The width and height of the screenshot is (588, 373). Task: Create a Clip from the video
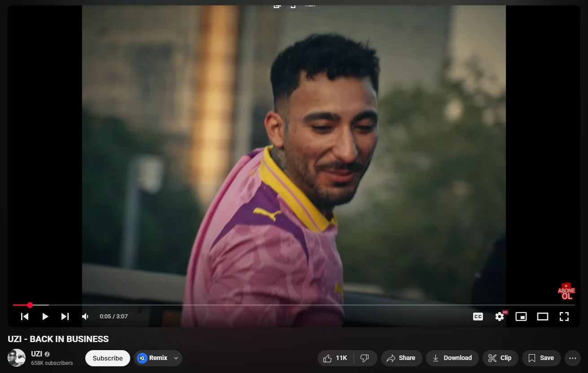(x=500, y=358)
